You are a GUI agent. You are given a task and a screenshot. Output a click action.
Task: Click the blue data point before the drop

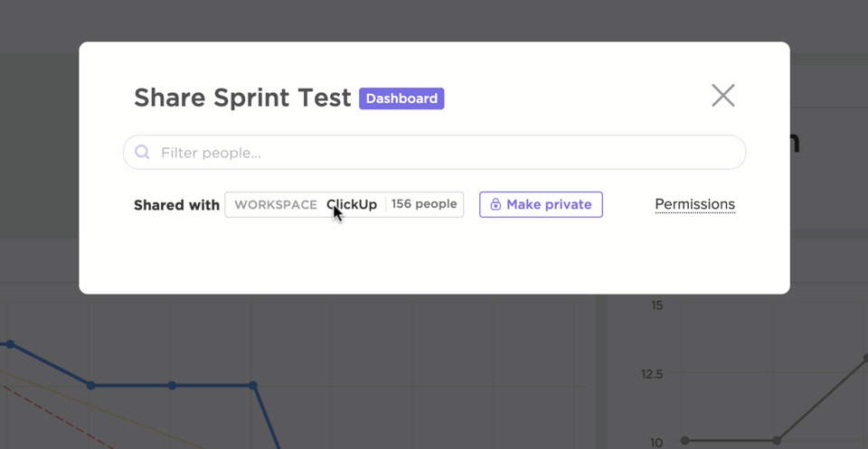[253, 386]
